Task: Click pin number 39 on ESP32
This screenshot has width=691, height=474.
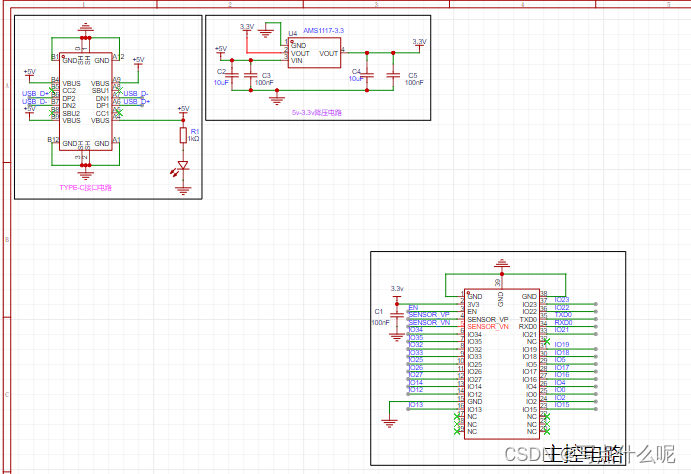Action: 498,282
